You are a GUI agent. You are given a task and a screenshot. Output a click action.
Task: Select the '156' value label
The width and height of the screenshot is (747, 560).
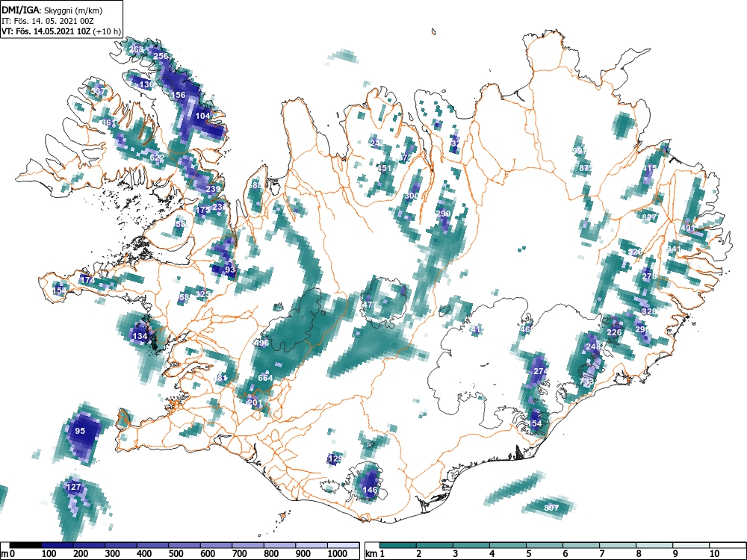click(179, 96)
